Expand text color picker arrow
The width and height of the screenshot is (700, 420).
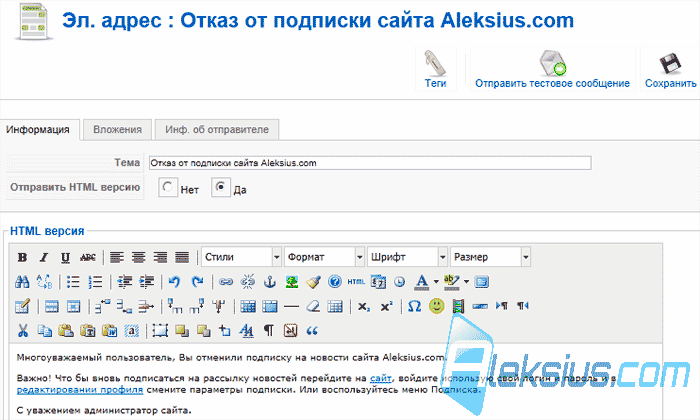click(436, 282)
